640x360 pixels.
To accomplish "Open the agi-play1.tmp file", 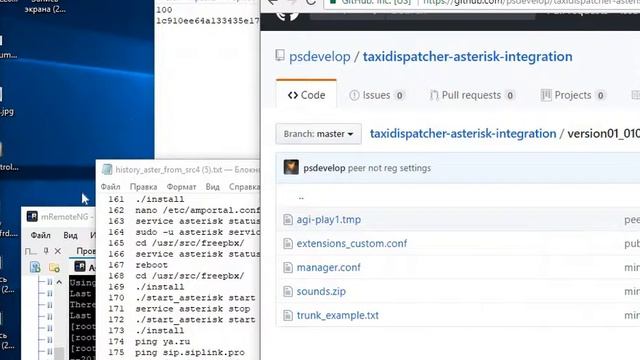I will click(x=329, y=220).
